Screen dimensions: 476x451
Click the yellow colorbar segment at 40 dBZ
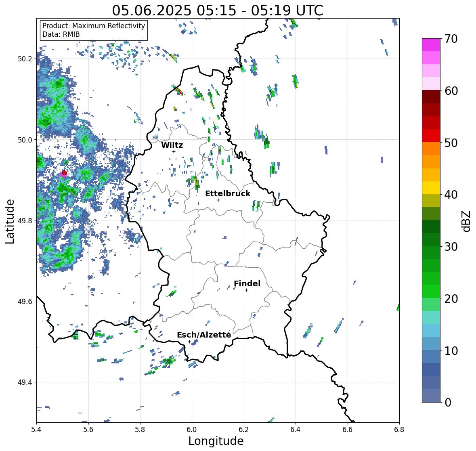(x=431, y=188)
